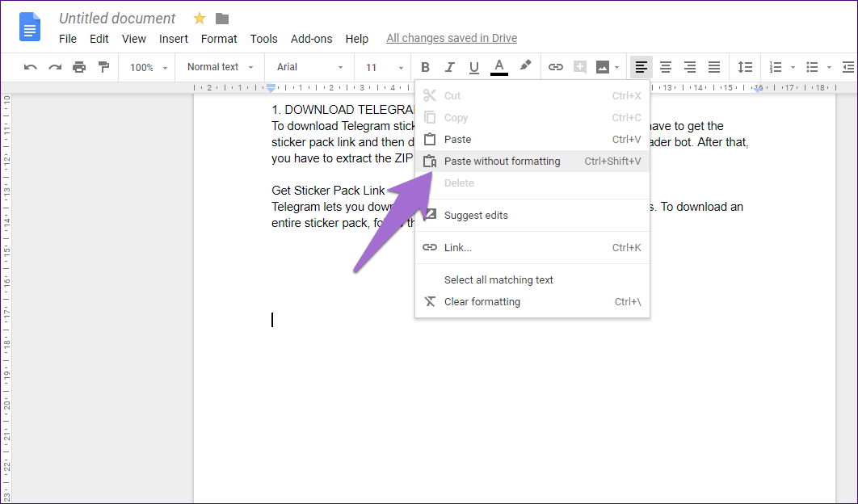
Task: Open the Edit menu
Action: [99, 39]
